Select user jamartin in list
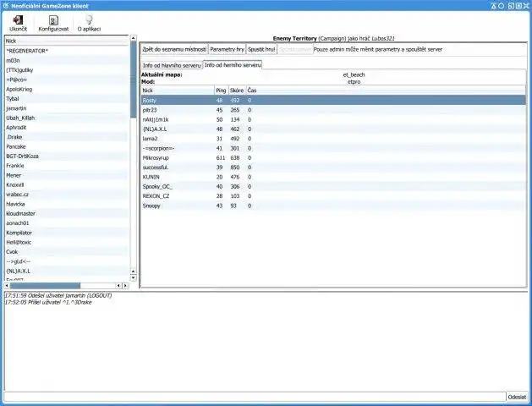The width and height of the screenshot is (532, 406). (67, 108)
